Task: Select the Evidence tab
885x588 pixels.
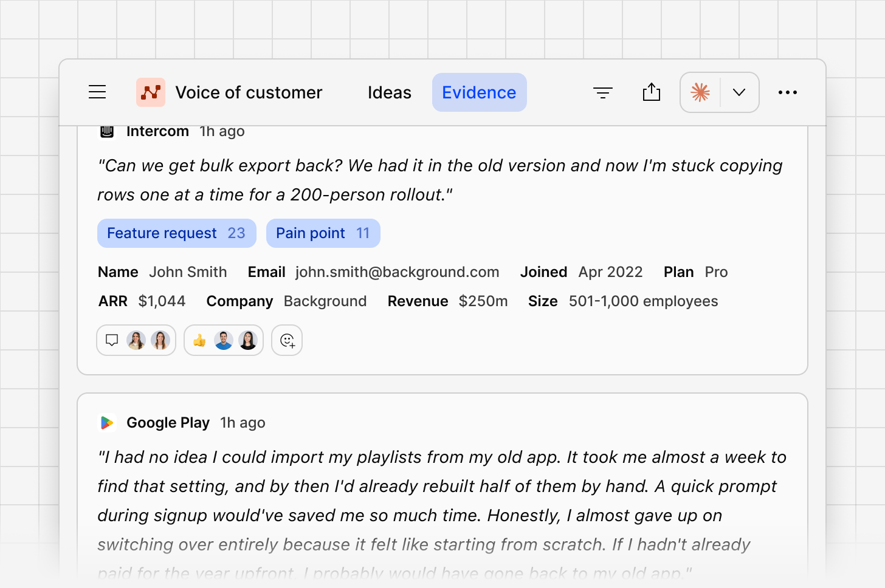Action: tap(479, 92)
